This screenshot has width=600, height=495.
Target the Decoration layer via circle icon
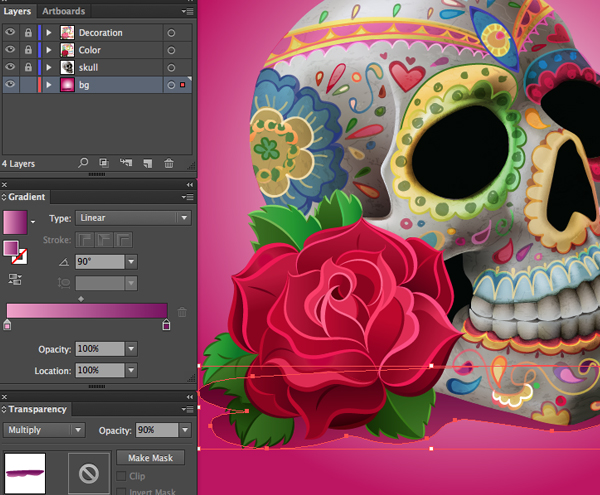(x=171, y=33)
